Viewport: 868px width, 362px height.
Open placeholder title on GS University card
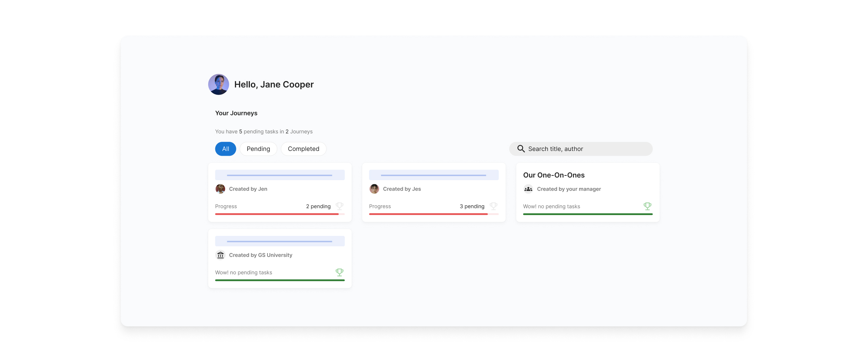click(280, 241)
